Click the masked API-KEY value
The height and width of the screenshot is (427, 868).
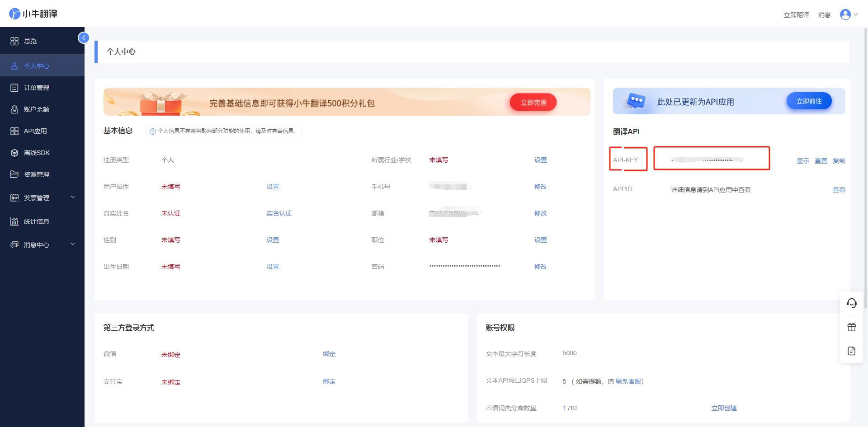coord(708,160)
